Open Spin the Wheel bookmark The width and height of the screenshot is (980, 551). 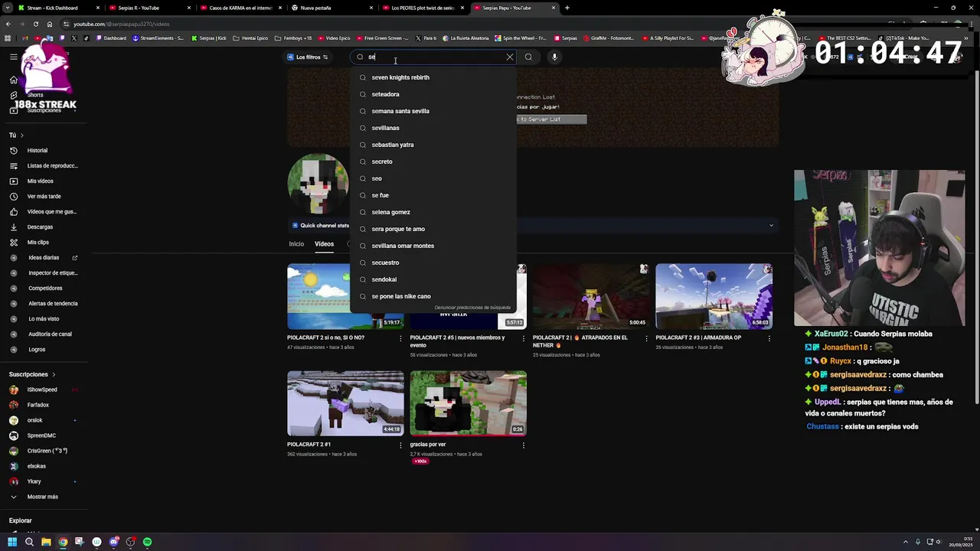click(521, 38)
